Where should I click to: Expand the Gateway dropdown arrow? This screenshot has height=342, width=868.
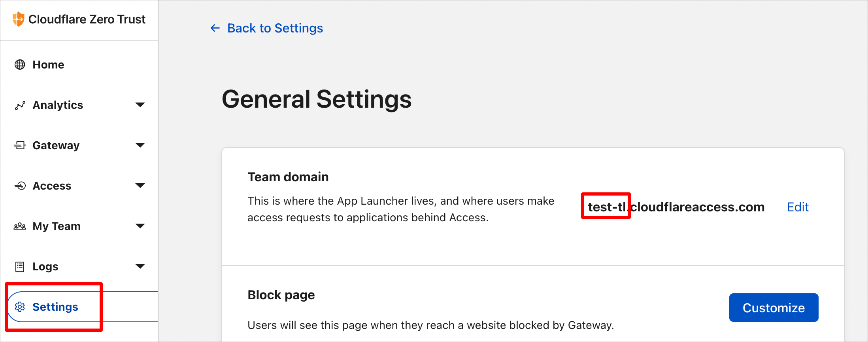pyautogui.click(x=140, y=145)
